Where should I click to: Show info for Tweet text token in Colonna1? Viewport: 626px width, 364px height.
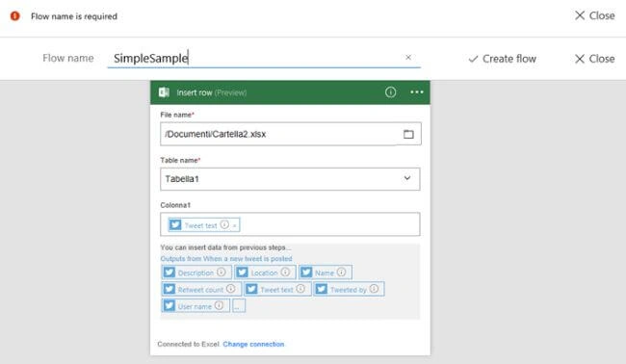224,224
